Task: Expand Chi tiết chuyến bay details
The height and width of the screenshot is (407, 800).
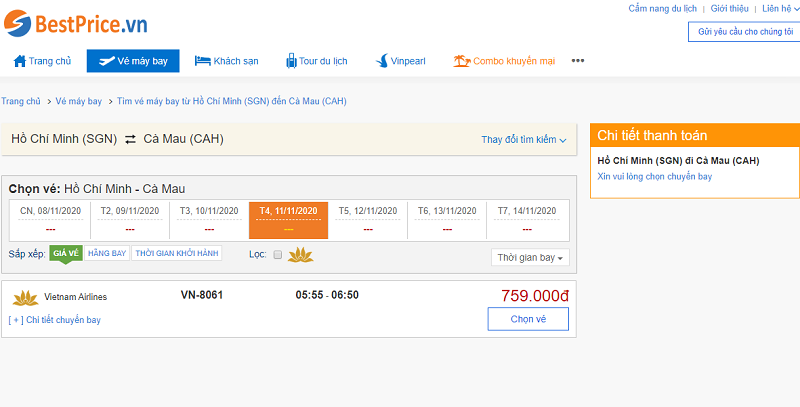Action: (x=55, y=320)
